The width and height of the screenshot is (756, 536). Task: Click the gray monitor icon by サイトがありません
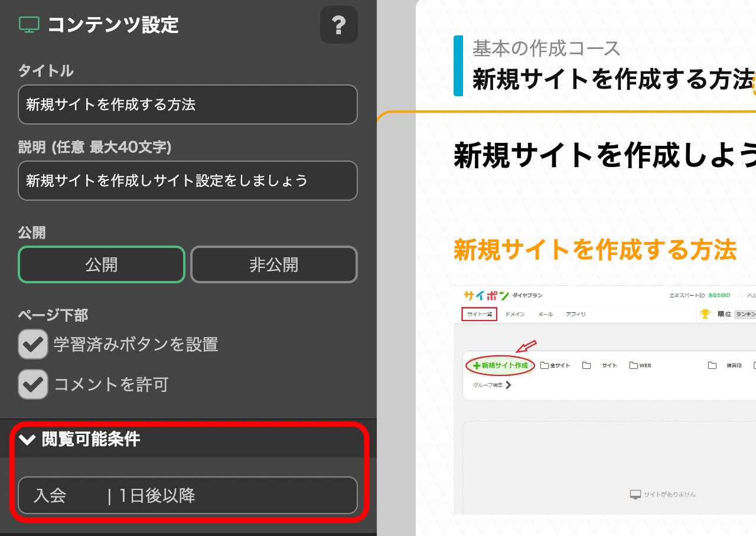[635, 494]
